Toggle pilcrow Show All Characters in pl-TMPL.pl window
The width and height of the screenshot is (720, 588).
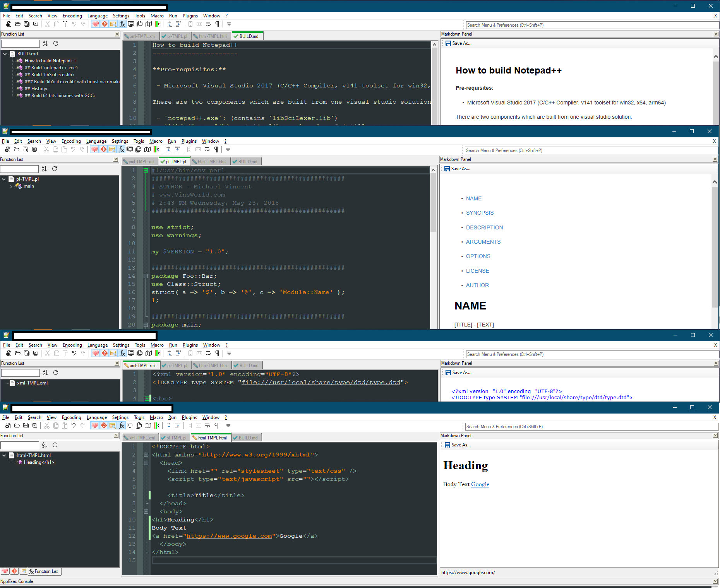point(216,149)
